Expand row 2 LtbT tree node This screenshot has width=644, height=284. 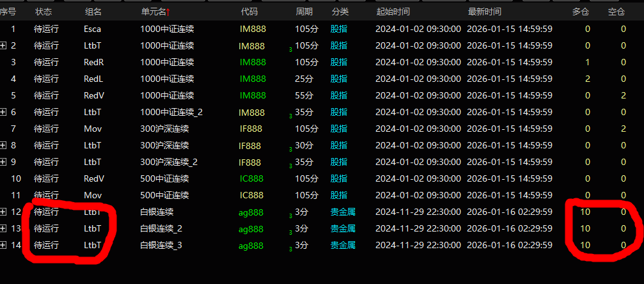3,45
